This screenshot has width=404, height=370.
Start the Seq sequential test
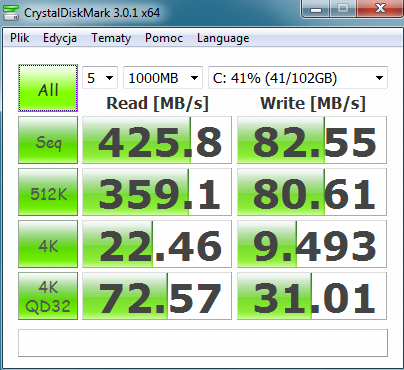tap(48, 140)
